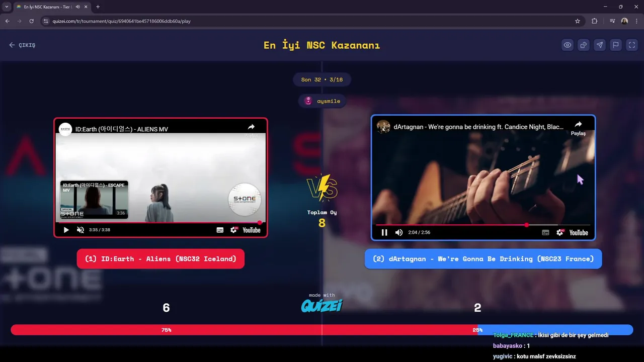Click the Toplam Oy total count 8
The height and width of the screenshot is (362, 644).
tap(322, 223)
